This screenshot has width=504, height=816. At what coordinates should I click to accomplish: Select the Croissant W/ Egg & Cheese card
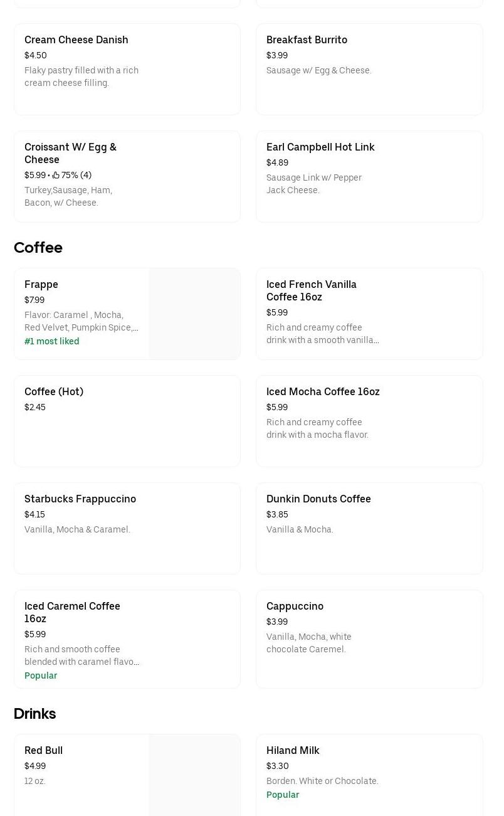[x=127, y=176]
